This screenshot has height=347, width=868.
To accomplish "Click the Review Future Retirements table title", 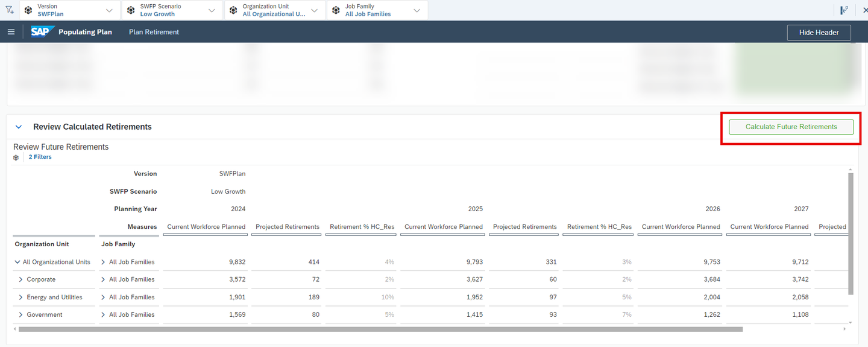I will click(61, 147).
